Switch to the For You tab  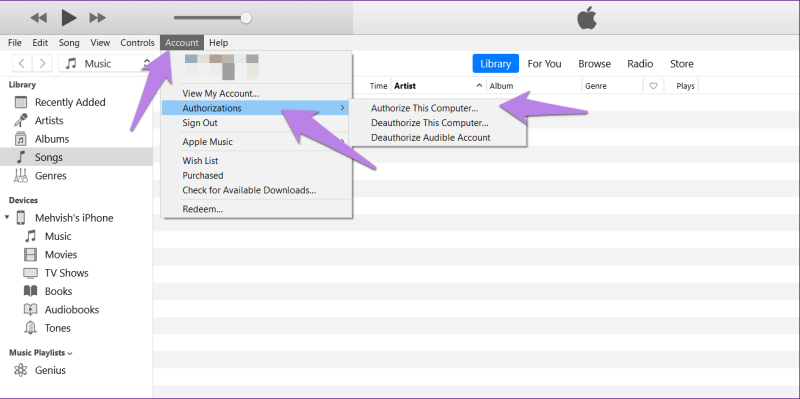(544, 64)
